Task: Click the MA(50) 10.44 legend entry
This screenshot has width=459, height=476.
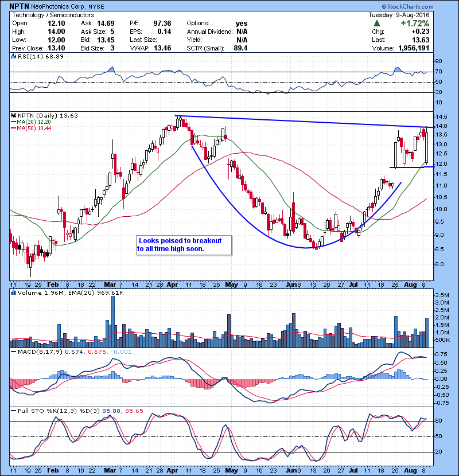Action: coord(34,128)
